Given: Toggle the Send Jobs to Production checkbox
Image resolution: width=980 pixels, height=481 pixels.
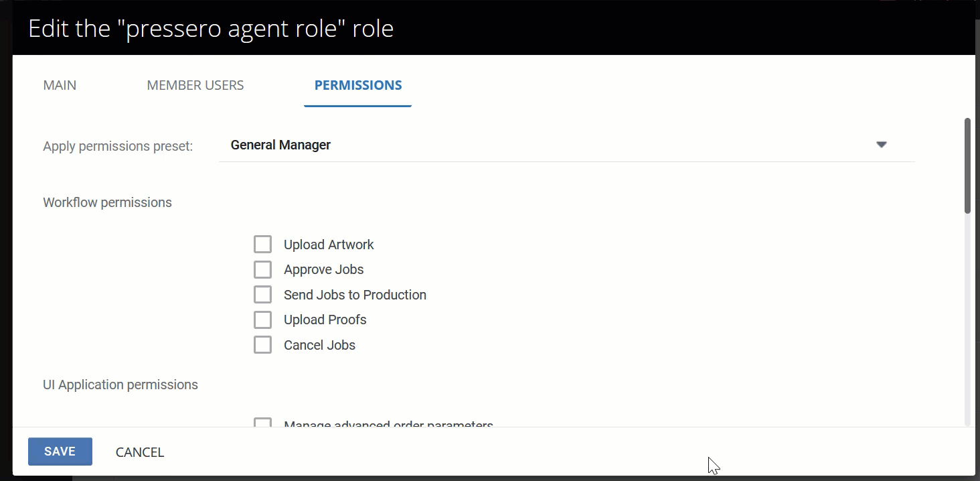Looking at the screenshot, I should click(262, 295).
